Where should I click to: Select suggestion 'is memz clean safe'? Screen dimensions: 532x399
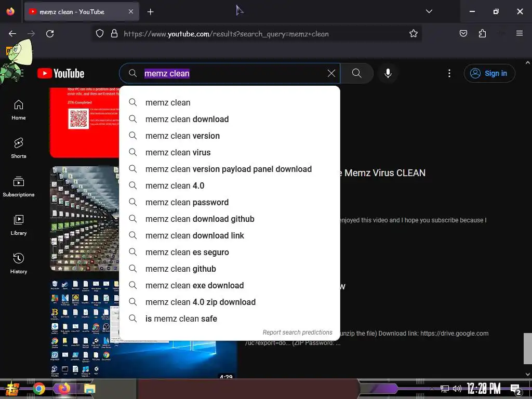tap(230, 318)
